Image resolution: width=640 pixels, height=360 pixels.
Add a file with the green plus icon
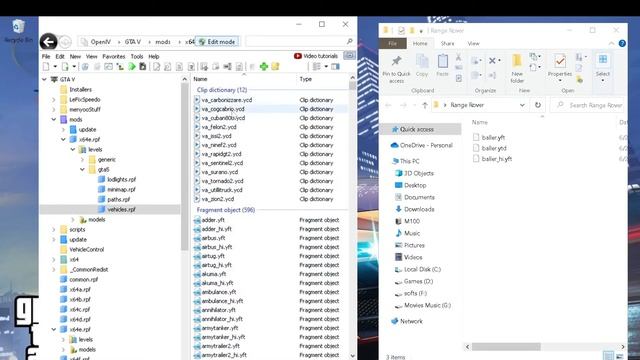(x=264, y=67)
